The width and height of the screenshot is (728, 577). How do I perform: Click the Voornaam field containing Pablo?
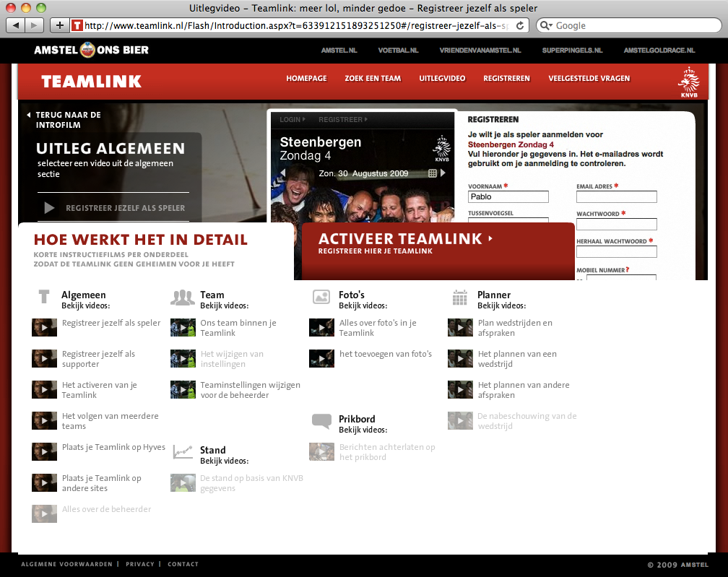tap(508, 197)
